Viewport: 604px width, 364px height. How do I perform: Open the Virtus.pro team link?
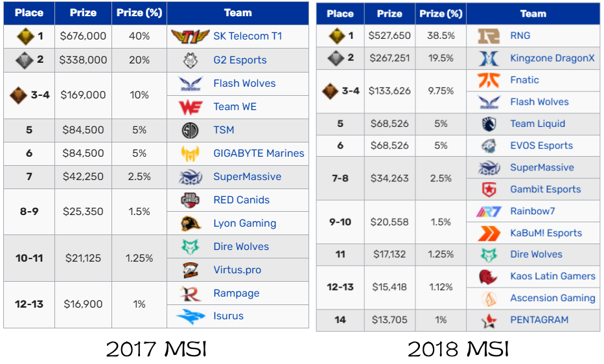tap(237, 269)
